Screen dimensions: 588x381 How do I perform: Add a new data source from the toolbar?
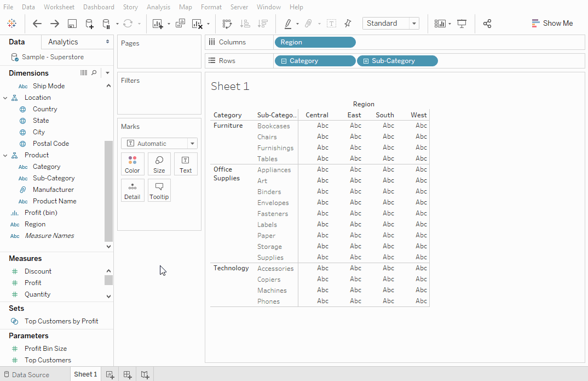click(x=88, y=23)
